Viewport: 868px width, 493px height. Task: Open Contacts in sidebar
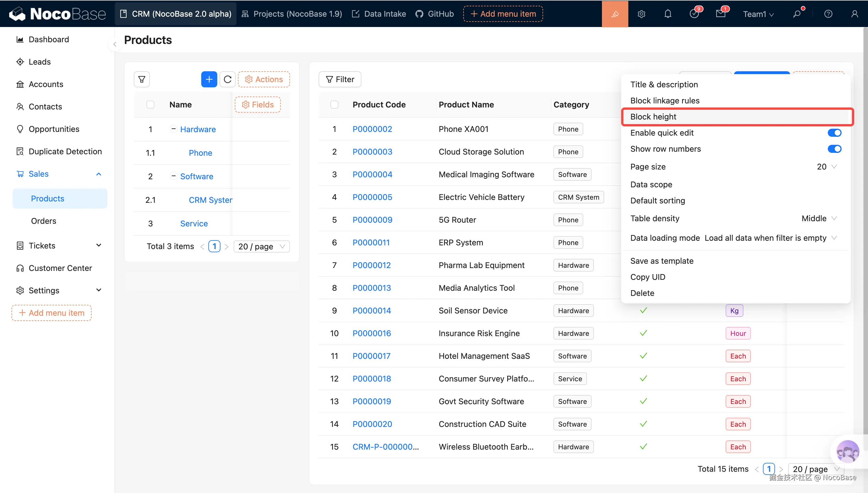click(45, 107)
